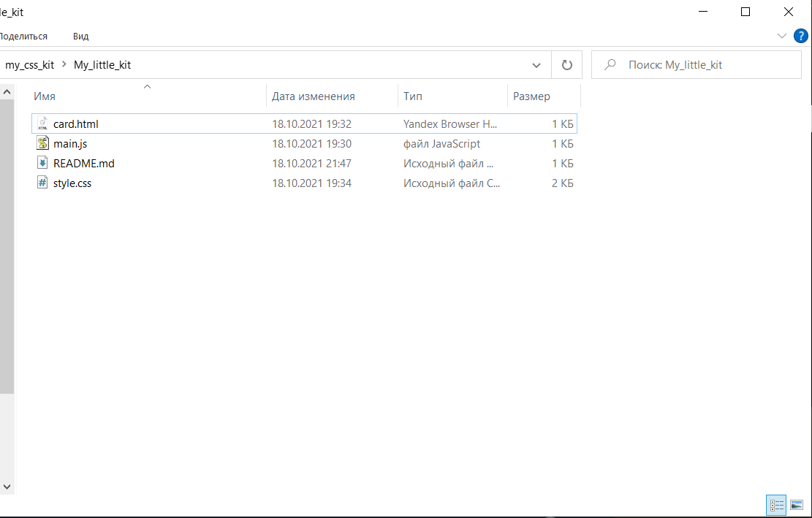Expand the ribbon with chevron
Screen dimensions: 812x518
point(782,37)
